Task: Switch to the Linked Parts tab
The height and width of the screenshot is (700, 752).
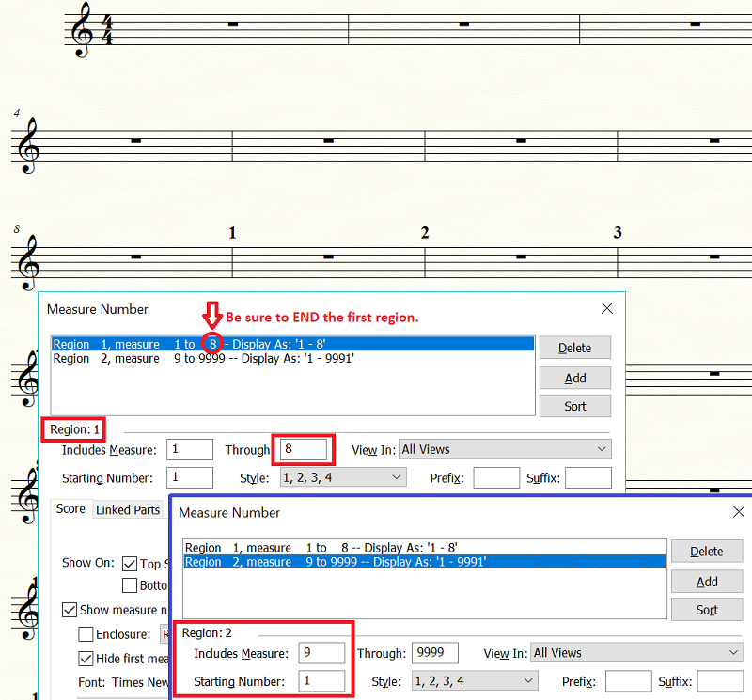Action: 127,509
